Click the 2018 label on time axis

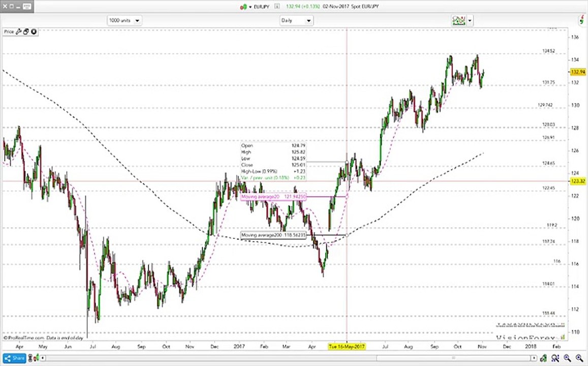point(531,347)
